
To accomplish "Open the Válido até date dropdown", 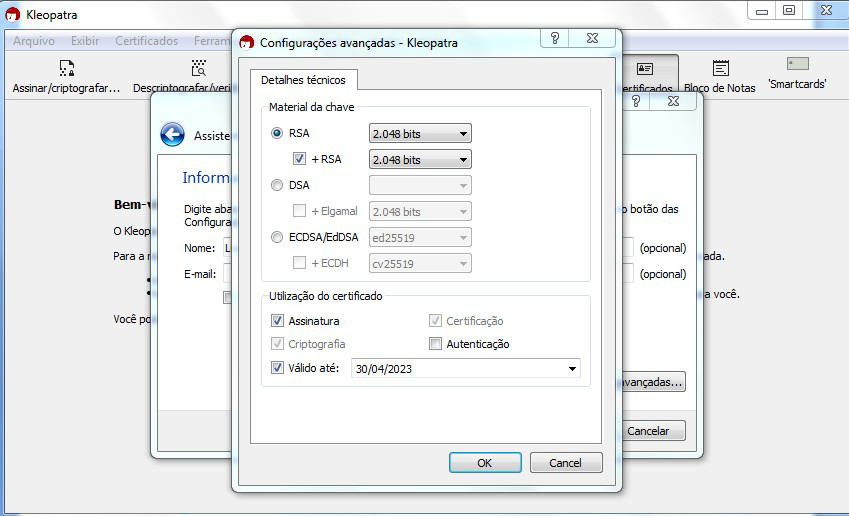I will click(x=572, y=369).
